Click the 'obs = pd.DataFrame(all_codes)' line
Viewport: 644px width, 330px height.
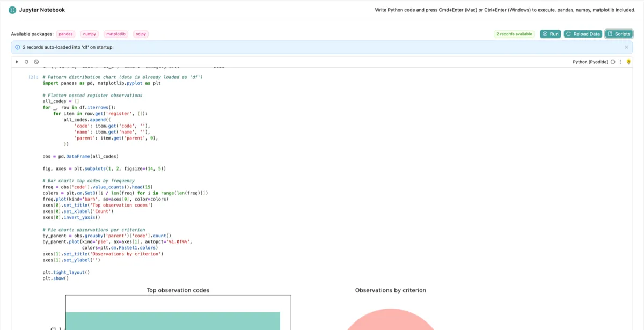tap(80, 157)
